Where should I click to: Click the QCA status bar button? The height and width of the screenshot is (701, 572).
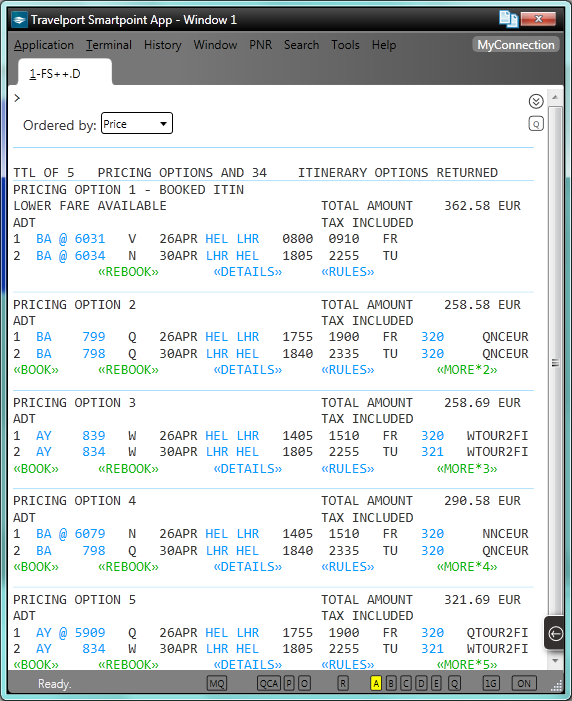(269, 684)
